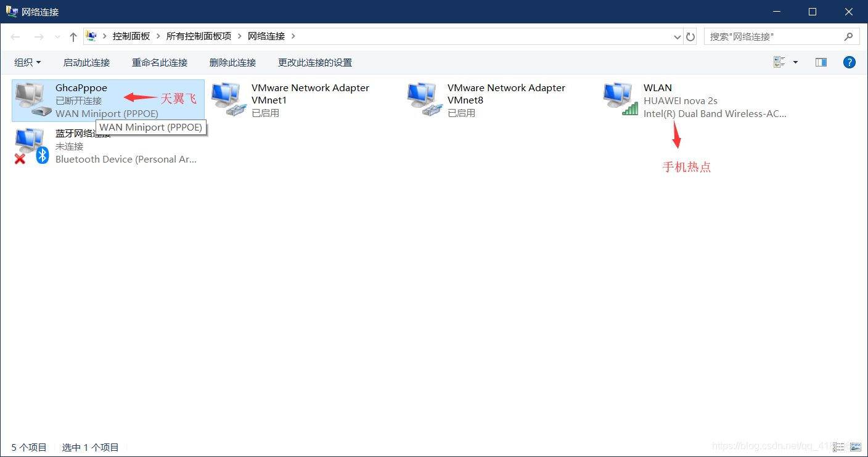The height and width of the screenshot is (457, 868).
Task: Select the Bluetooth network connection icon
Action: point(33,147)
